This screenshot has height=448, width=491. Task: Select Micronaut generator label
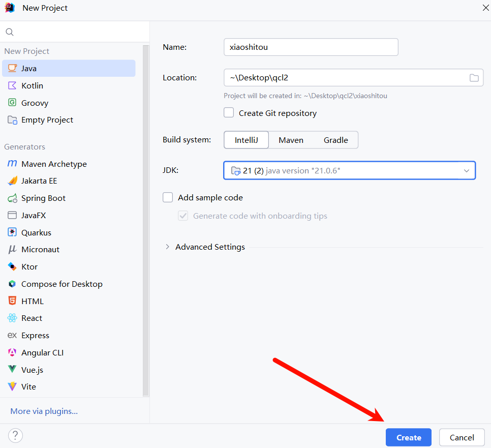click(40, 249)
